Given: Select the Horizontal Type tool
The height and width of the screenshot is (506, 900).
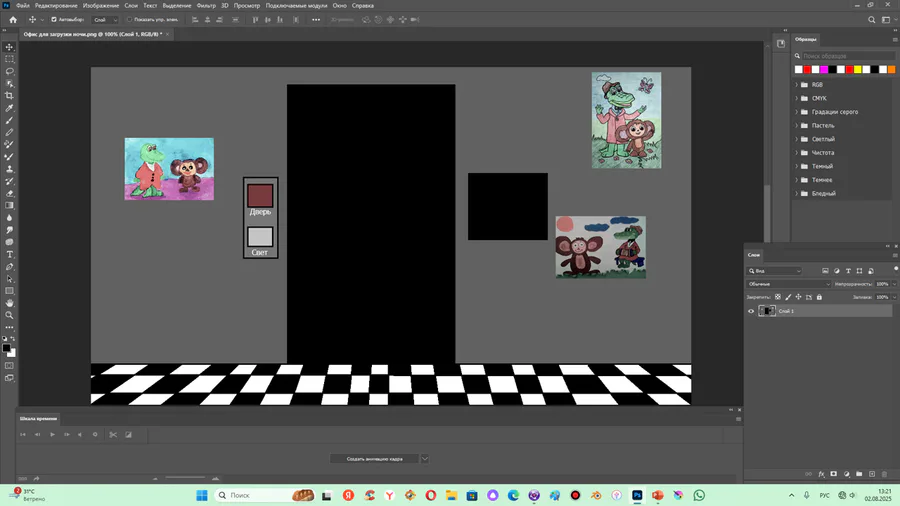Looking at the screenshot, I should click(9, 254).
